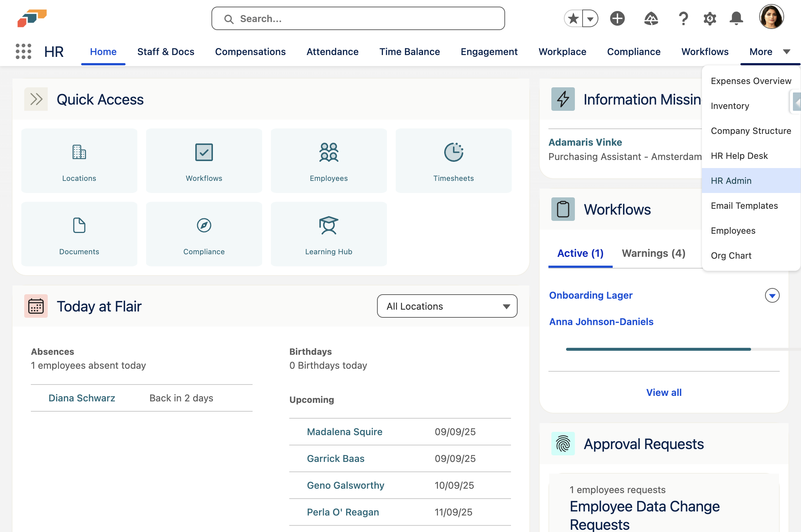Switch to the Warnings (4) tab
Image resolution: width=801 pixels, height=532 pixels.
click(x=653, y=253)
